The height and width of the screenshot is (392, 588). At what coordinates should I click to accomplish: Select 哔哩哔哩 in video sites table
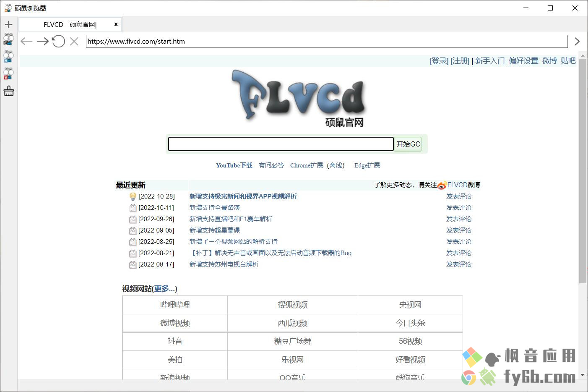[175, 305]
